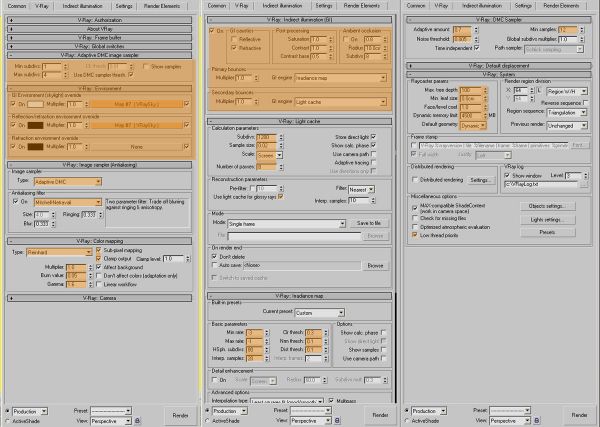Viewport: 600px width, 427px height.
Task: Select Production radio in right panel
Action: (x=407, y=411)
